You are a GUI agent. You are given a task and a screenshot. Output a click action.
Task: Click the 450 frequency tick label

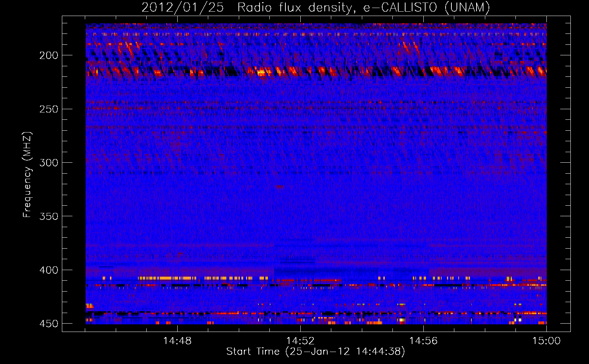[x=49, y=324]
